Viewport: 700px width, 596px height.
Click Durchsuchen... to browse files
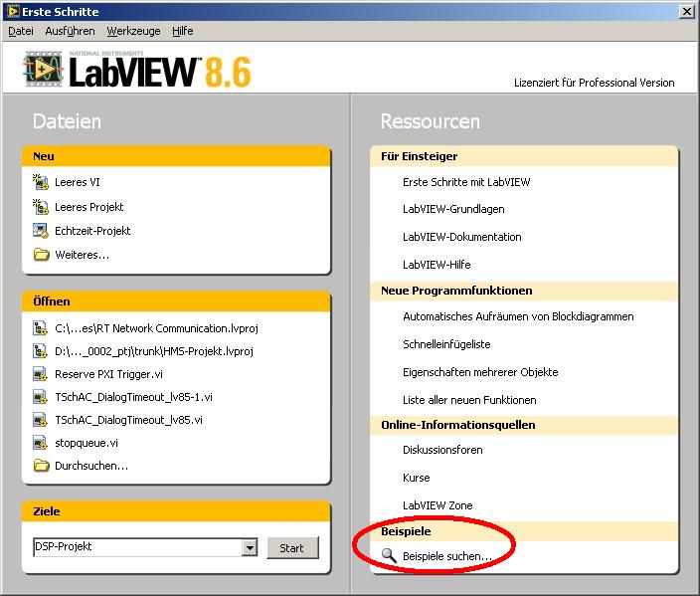click(x=91, y=466)
